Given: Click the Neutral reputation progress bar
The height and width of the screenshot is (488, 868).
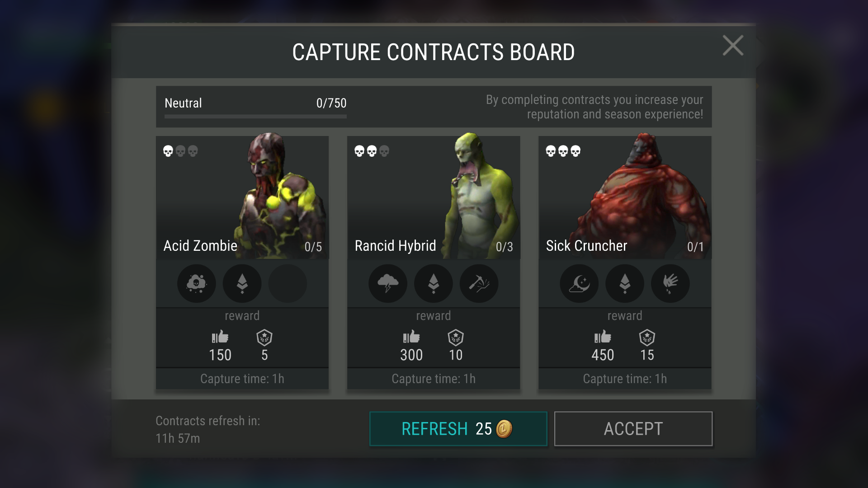Looking at the screenshot, I should click(255, 117).
